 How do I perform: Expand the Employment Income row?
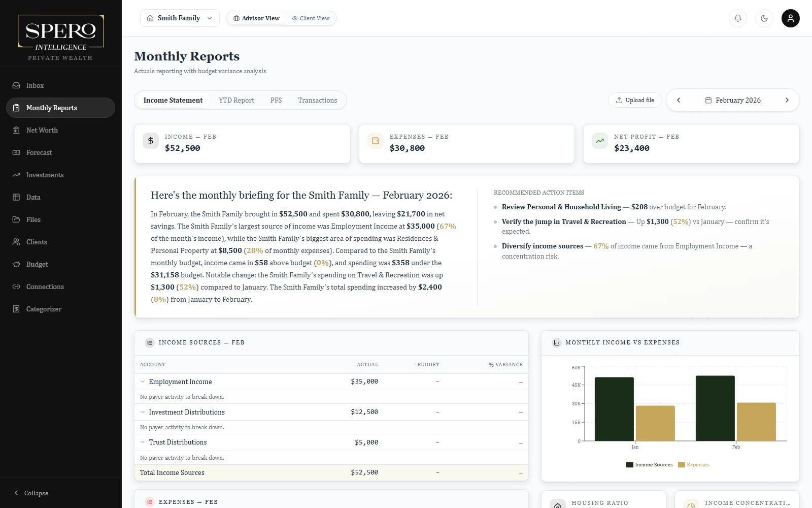(143, 382)
